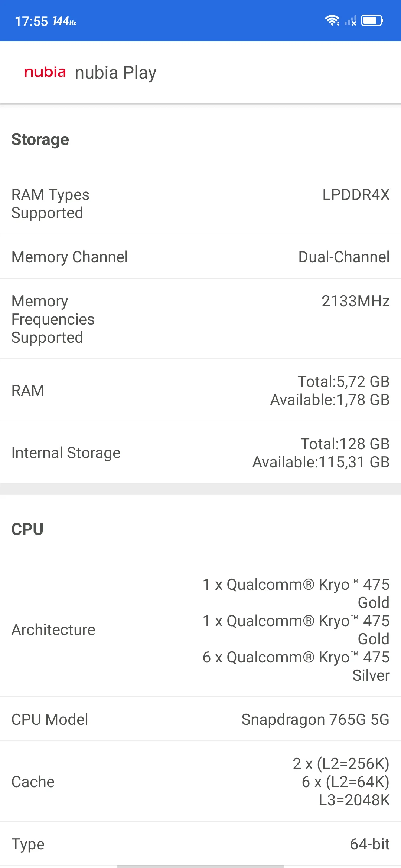The height and width of the screenshot is (868, 401).
Task: Open the Internal Storage row
Action: click(x=200, y=453)
